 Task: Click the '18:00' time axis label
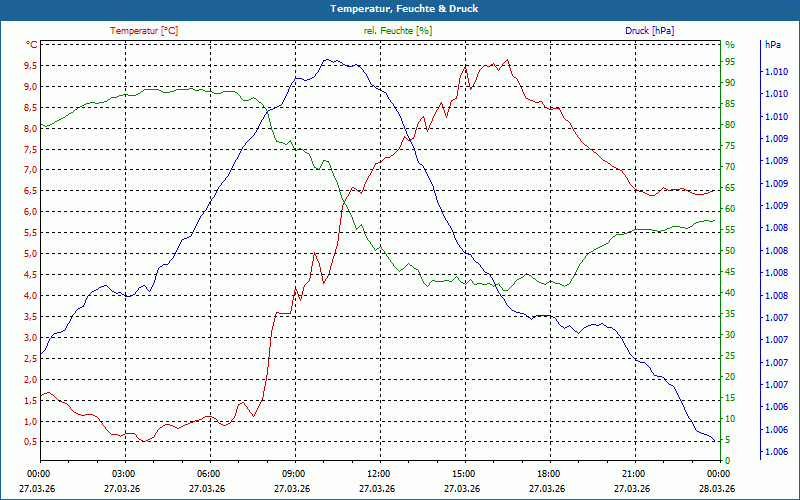tap(549, 473)
